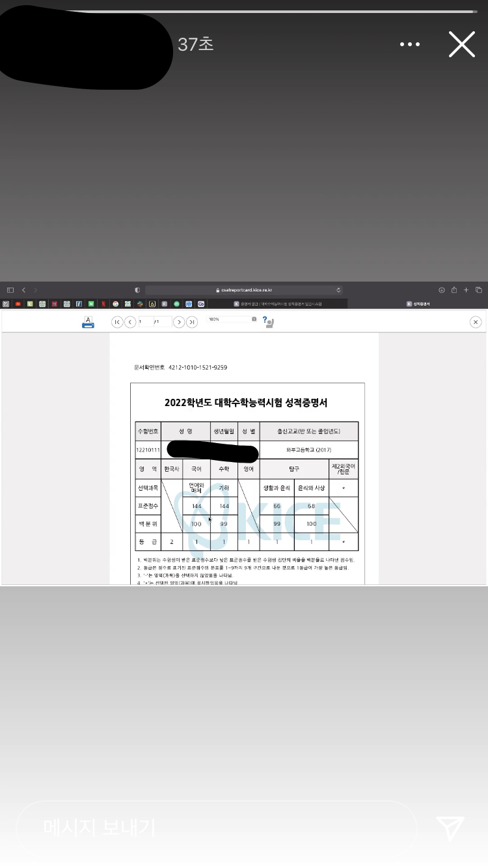This screenshot has width=488, height=868.
Task: Open the YouTube favorite in bookmarks bar
Action: (x=18, y=304)
